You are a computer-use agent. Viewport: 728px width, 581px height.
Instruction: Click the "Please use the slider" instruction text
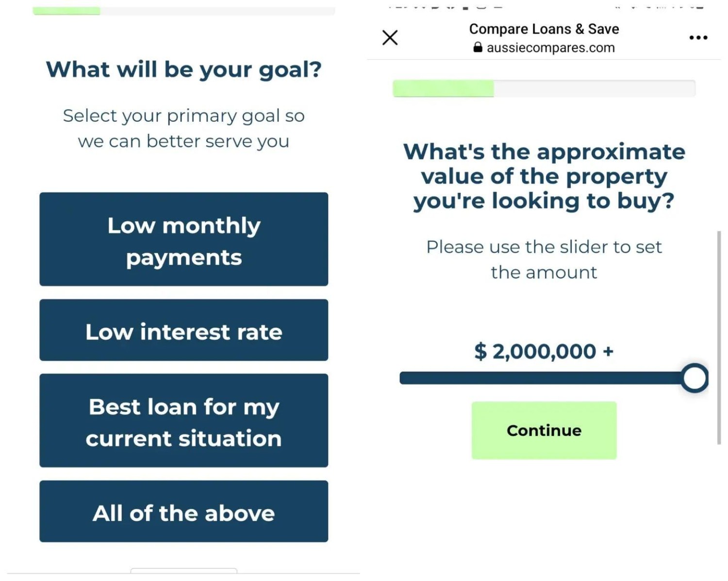[544, 259]
